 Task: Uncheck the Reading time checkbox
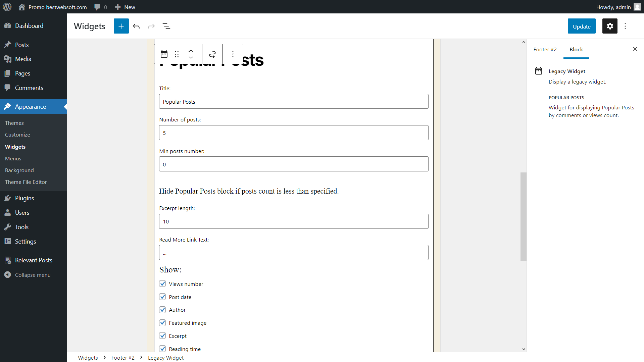(x=162, y=348)
